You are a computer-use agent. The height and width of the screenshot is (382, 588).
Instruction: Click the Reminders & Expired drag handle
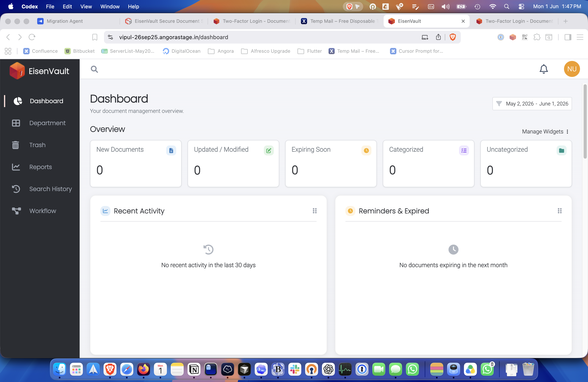(560, 211)
